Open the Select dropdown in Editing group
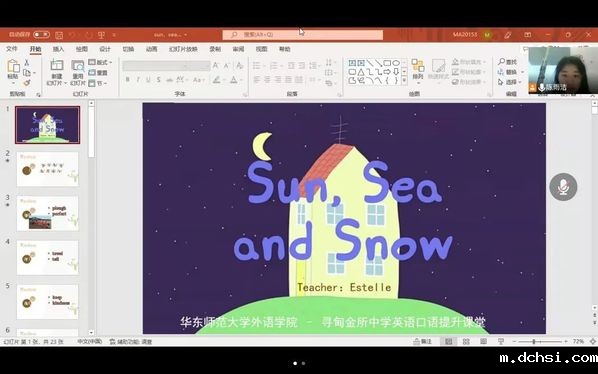Viewport: 598px width, 374px height. (511, 82)
